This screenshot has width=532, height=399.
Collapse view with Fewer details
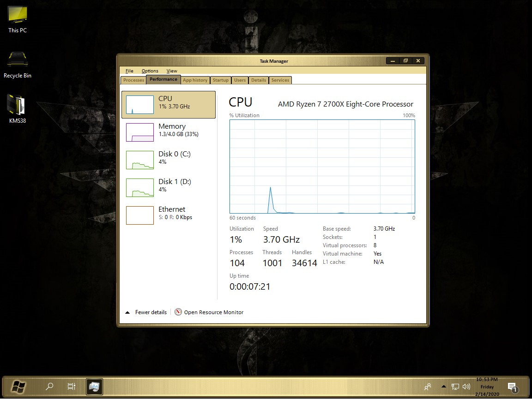coord(146,312)
